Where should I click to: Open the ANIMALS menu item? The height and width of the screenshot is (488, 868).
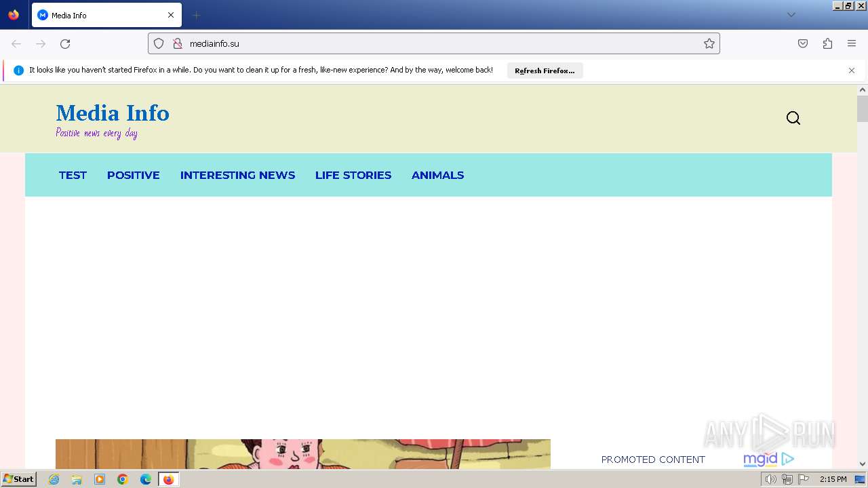(437, 175)
